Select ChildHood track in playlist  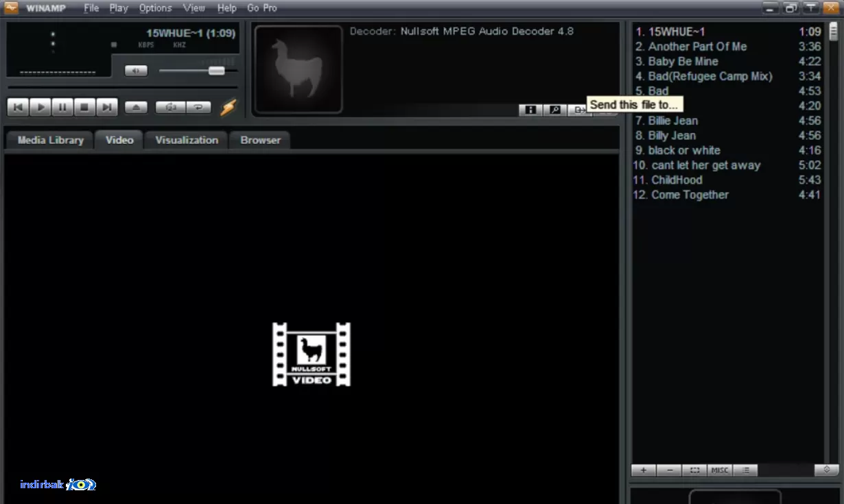click(x=727, y=180)
